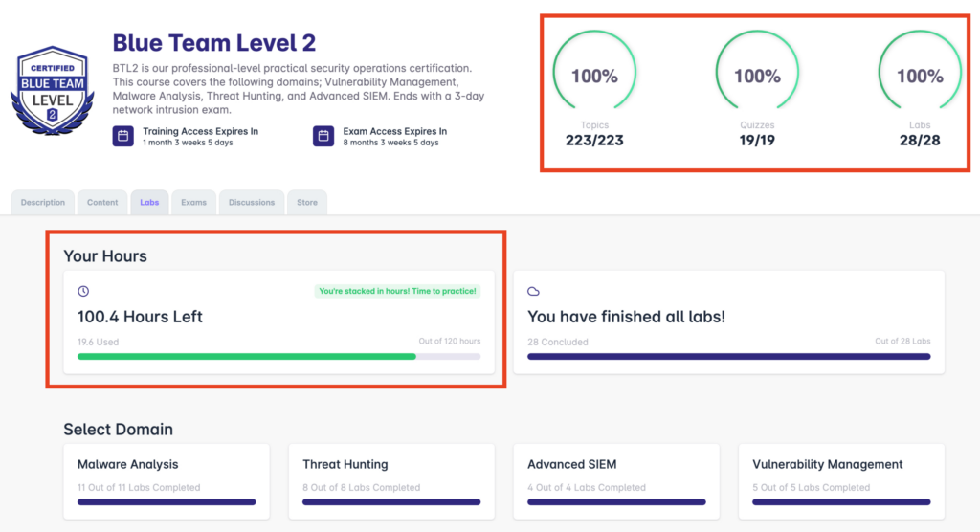The image size is (980, 532).
Task: Open the Exams tab
Action: click(193, 203)
